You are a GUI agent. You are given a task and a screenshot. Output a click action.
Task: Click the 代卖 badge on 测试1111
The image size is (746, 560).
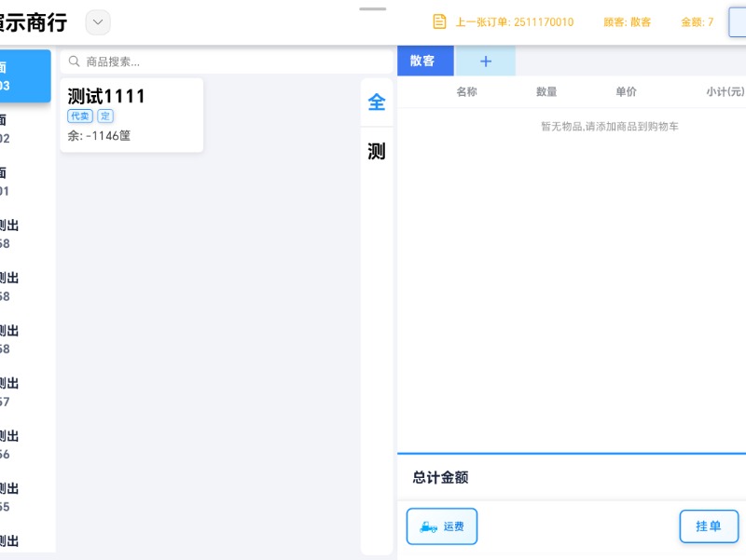click(81, 116)
